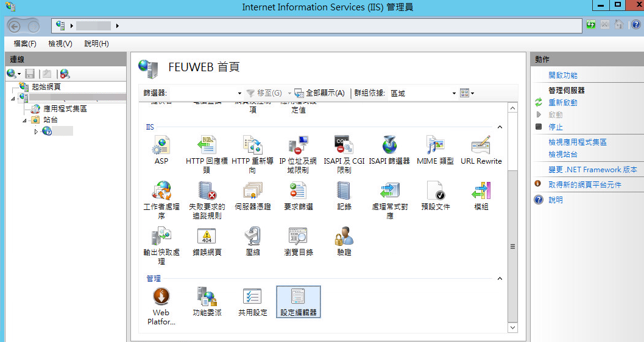Open URL Rewrite feature

(x=481, y=150)
